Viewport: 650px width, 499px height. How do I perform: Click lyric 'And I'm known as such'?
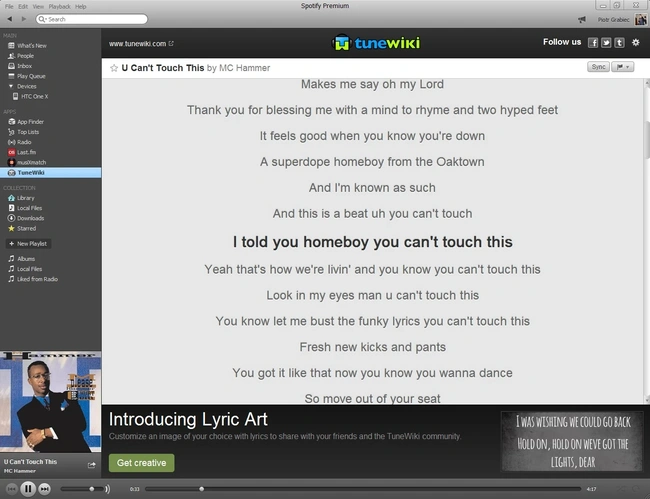tap(372, 188)
